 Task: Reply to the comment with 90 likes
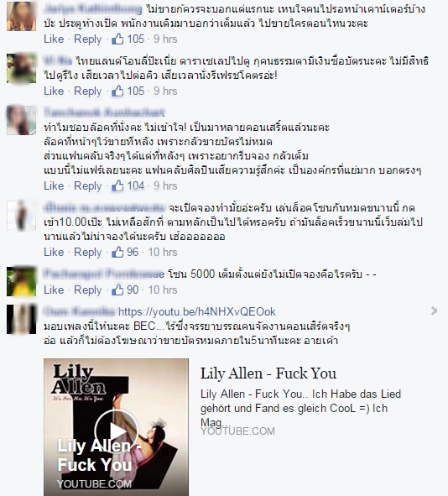pyautogui.click(x=87, y=290)
